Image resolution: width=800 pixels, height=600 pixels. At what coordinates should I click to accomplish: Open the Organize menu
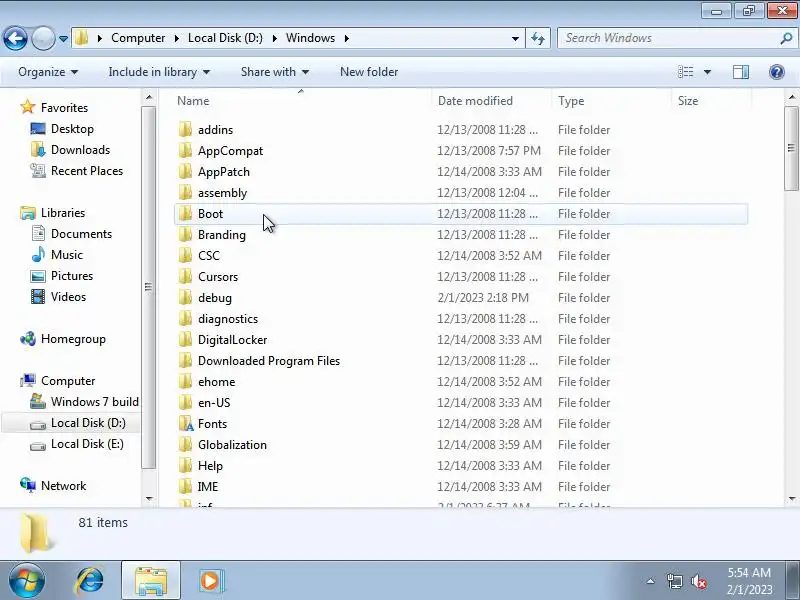(x=48, y=72)
